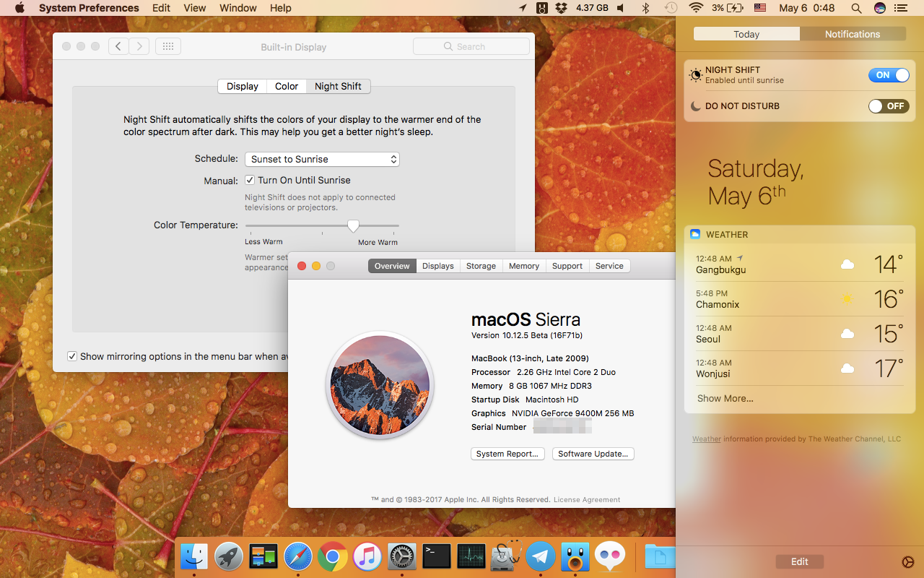Select Seoul weather row
The width and height of the screenshot is (924, 578).
(x=800, y=333)
